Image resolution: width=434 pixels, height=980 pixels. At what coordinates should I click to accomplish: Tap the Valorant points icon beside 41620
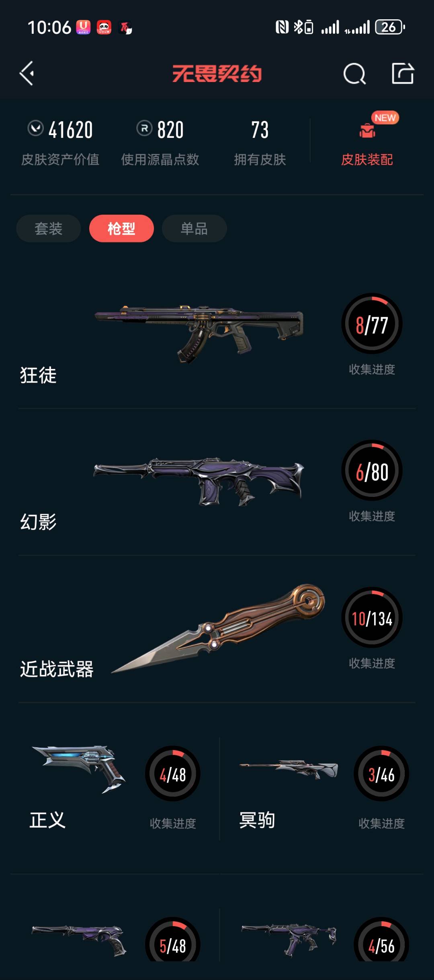[x=35, y=129]
